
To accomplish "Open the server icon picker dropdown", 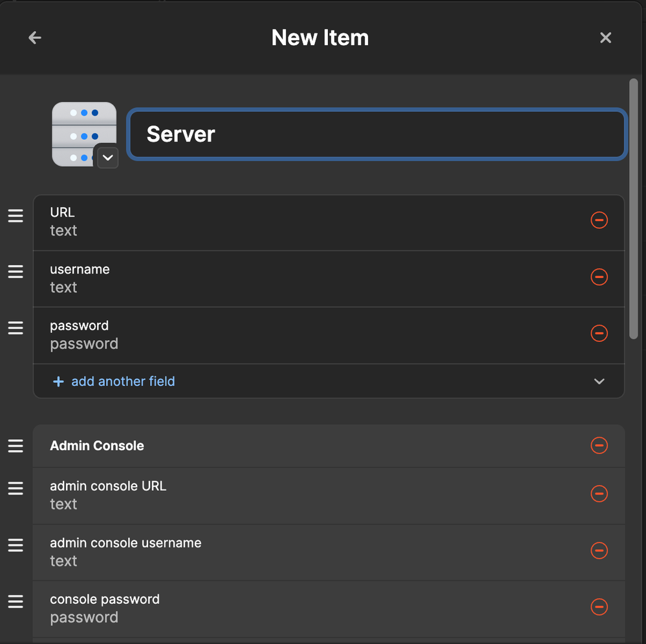I will 108,157.
